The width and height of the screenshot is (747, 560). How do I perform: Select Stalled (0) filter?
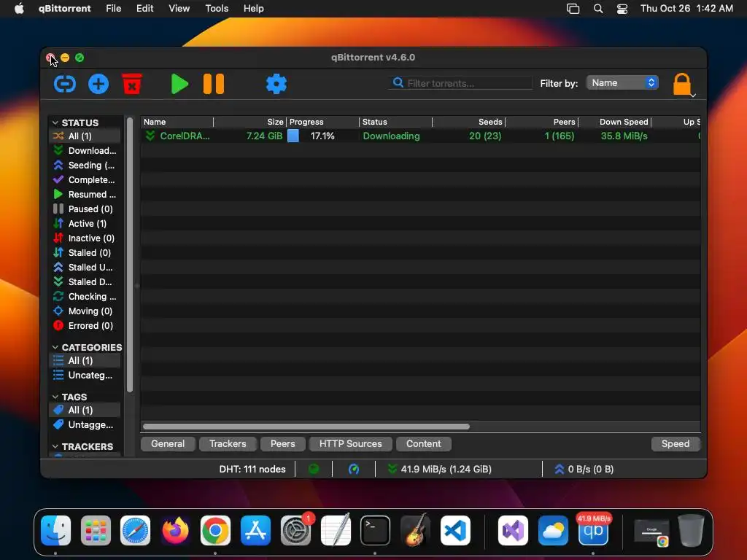tap(85, 253)
